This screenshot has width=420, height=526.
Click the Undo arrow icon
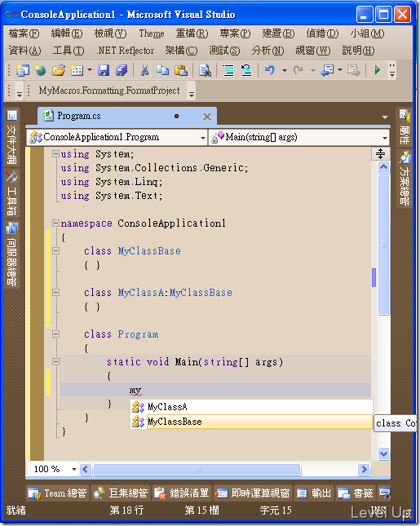pos(270,70)
